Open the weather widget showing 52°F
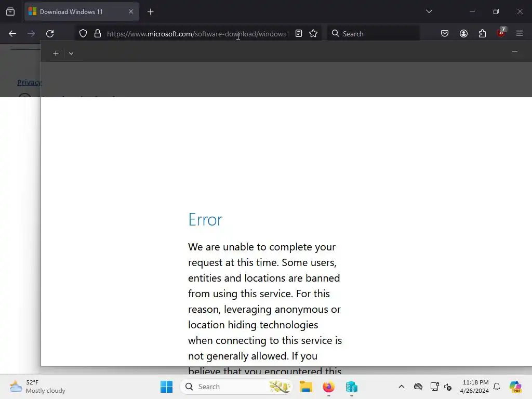Screen dimensions: 532x399 tap(37, 387)
